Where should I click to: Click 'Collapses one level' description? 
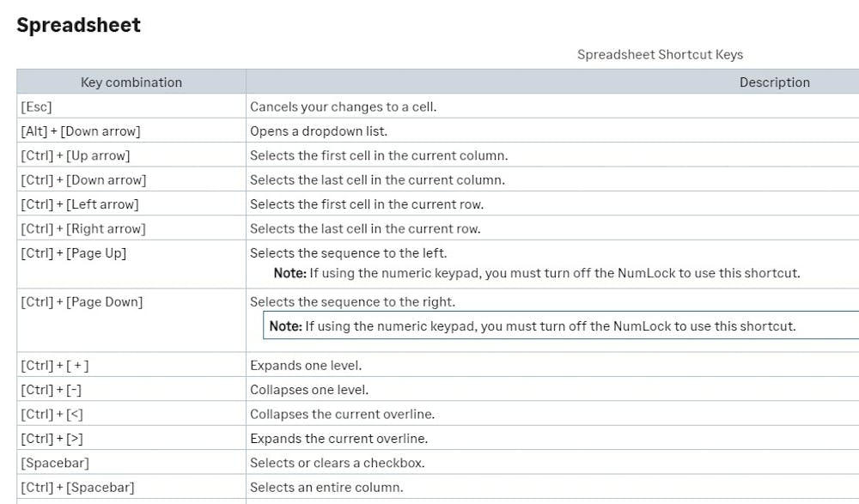(x=309, y=390)
